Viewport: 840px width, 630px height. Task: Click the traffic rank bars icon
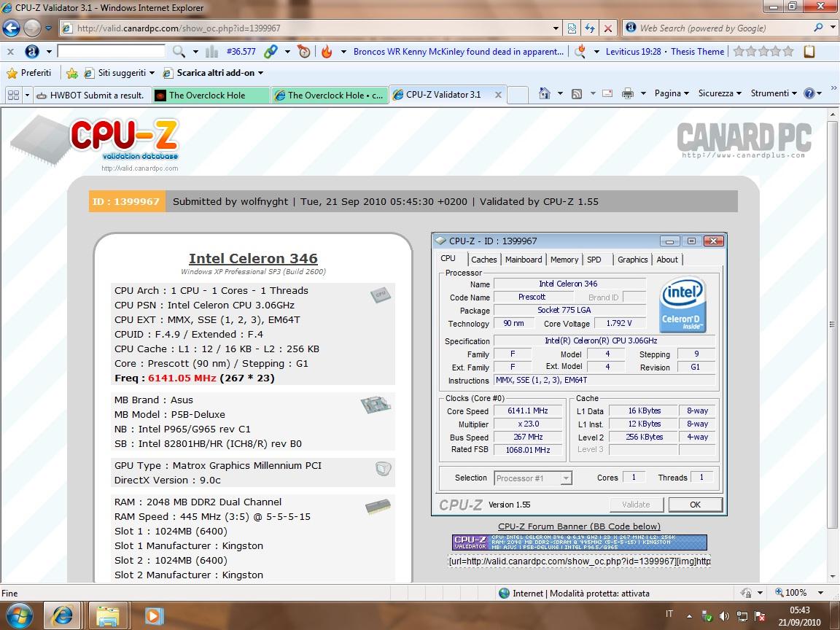pyautogui.click(x=212, y=52)
